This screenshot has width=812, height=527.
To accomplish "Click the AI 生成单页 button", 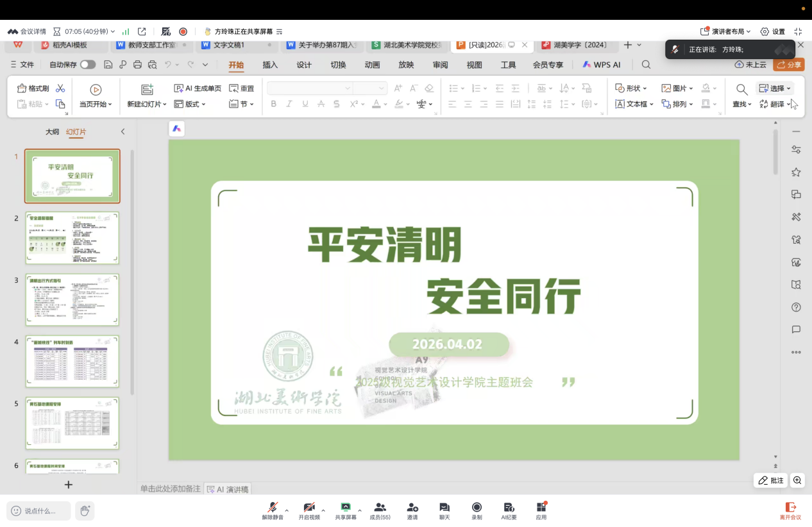I will (198, 88).
